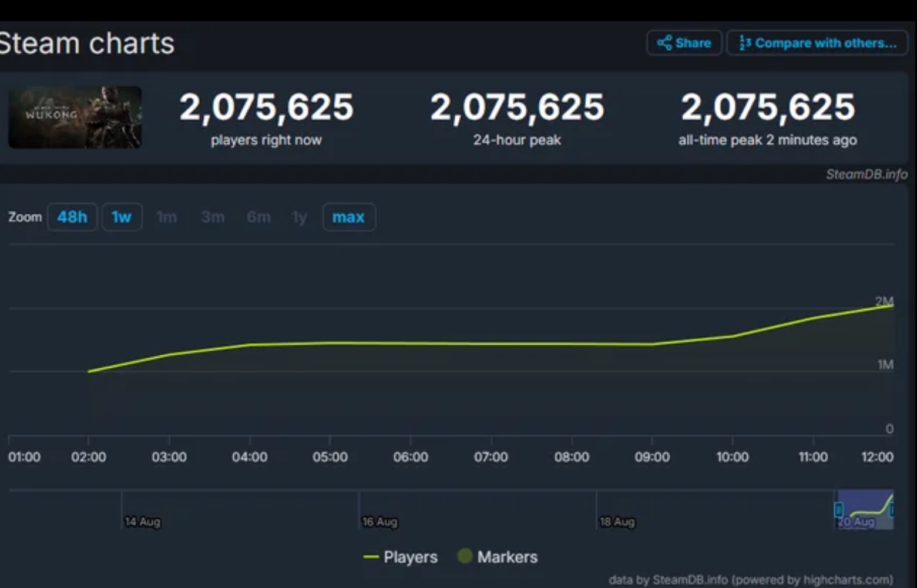
Task: Click the 20 Aug label in navigator
Action: (856, 522)
